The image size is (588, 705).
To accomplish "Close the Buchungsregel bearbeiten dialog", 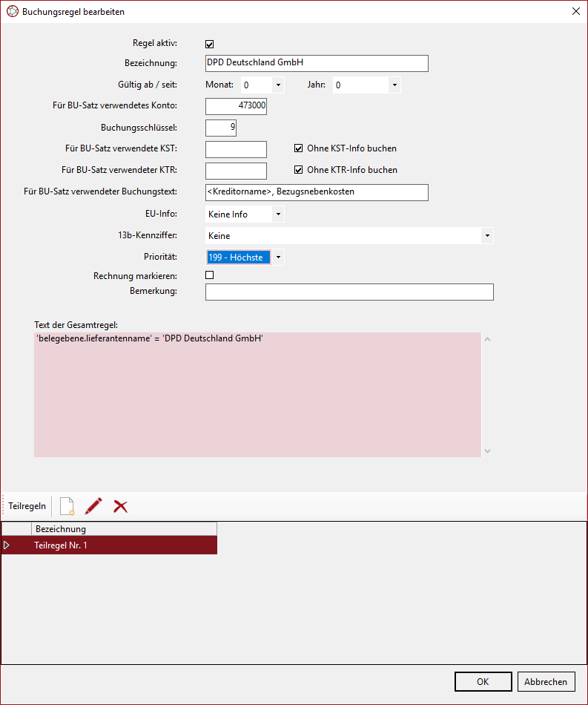I will 575,12.
